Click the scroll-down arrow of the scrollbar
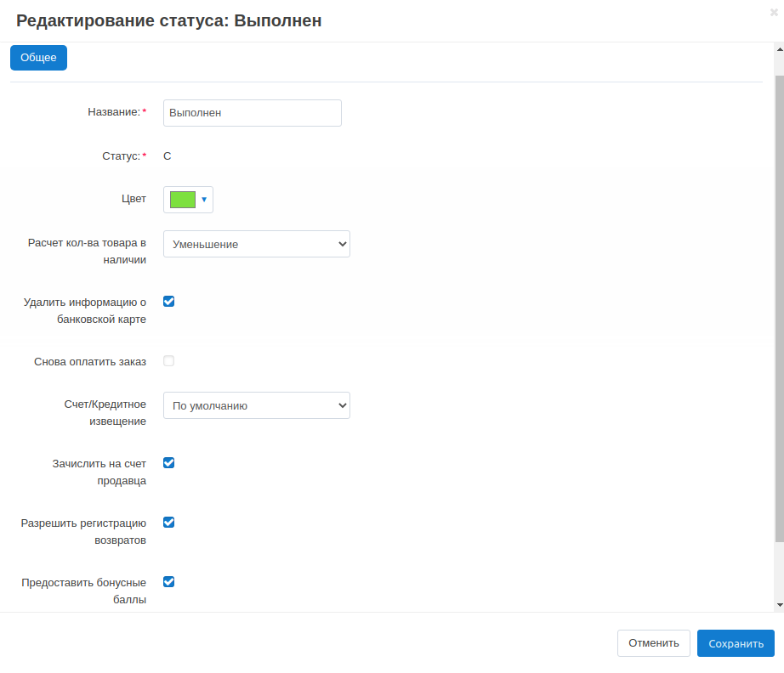The width and height of the screenshot is (784, 673). [x=779, y=605]
